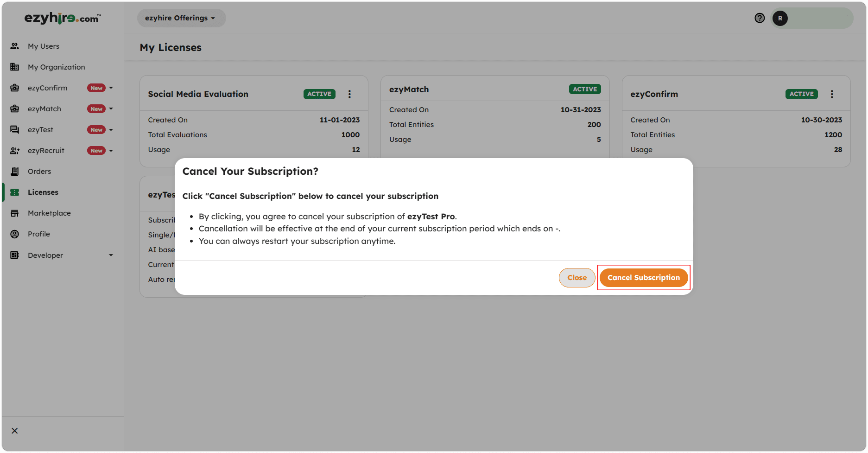Viewport: 868px width, 453px height.
Task: Click the ezyConfirm sidebar icon
Action: [15, 88]
